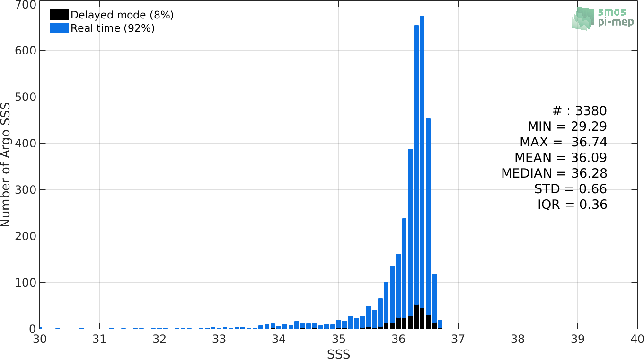Click x-axis tick label 33
Image resolution: width=644 pixels, height=359 pixels.
(x=219, y=340)
